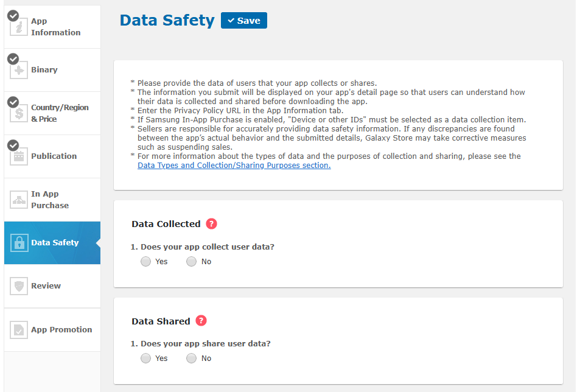
Task: Click the Publication calendar icon
Action: (19, 156)
